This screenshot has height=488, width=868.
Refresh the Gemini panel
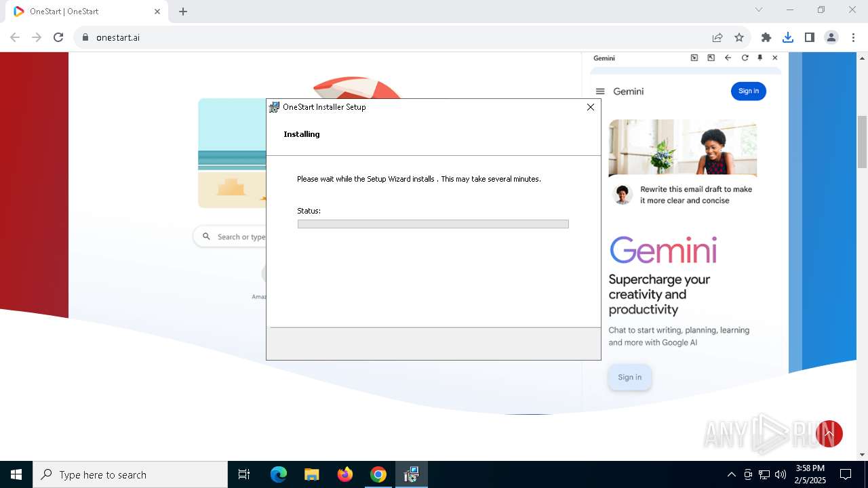tap(745, 58)
